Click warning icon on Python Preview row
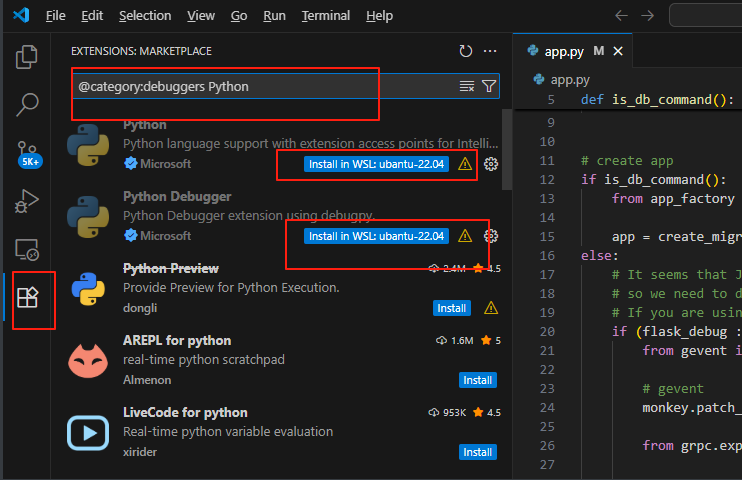This screenshot has width=742, height=480. pyautogui.click(x=491, y=308)
